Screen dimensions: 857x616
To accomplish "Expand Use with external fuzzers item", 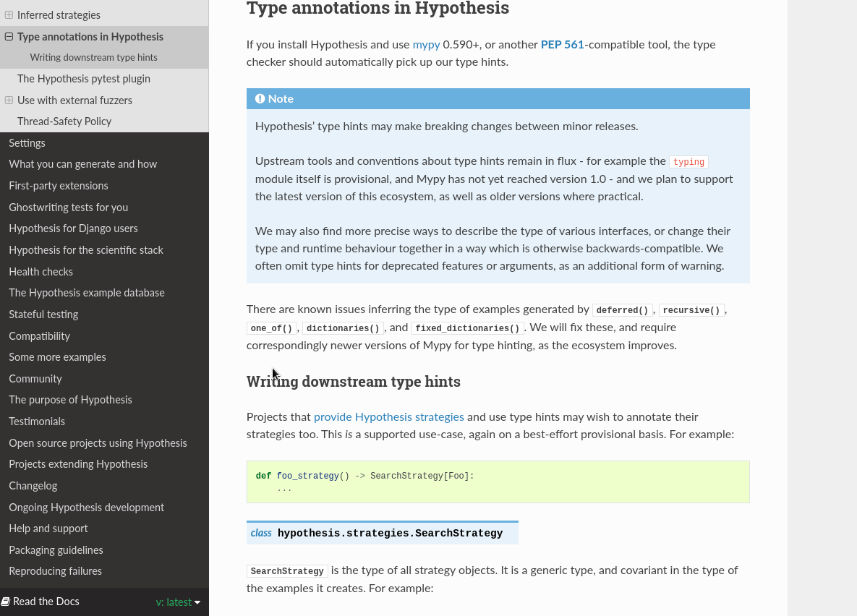I will click(x=9, y=100).
